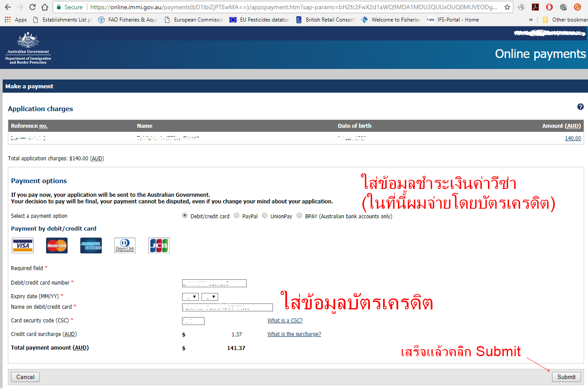Choose BPAY payment option
This screenshot has height=390, width=588.
tap(300, 216)
